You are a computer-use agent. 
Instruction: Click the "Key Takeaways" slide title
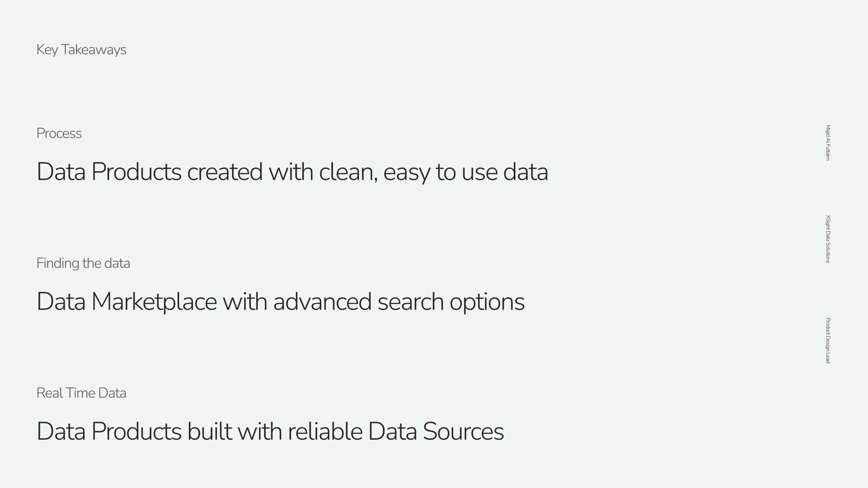coord(81,50)
